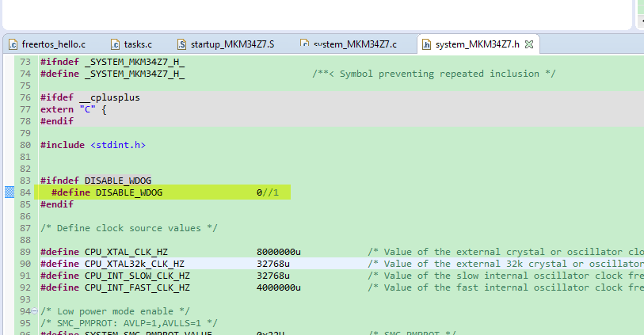Open the tasks.c editor tab
The image size is (644, 335).
click(138, 44)
